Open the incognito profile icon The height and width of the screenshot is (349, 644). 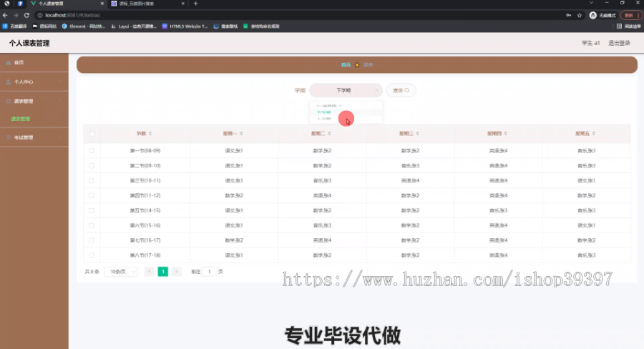click(x=592, y=15)
